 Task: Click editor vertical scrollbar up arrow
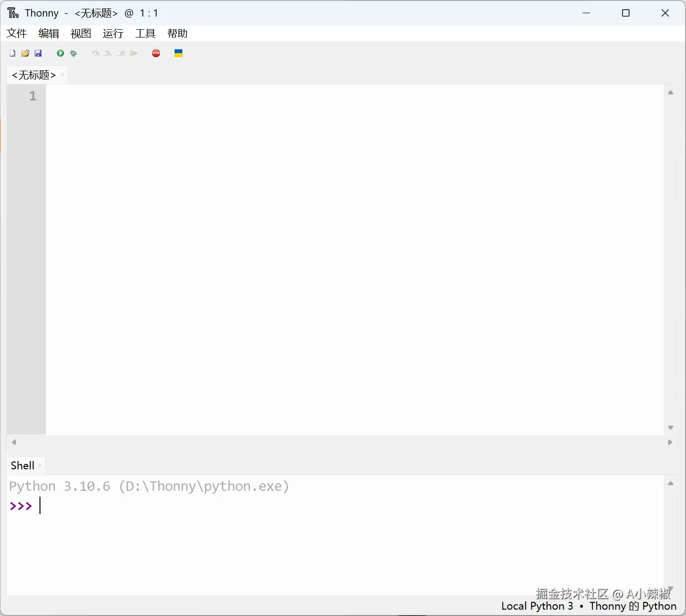[x=670, y=92]
